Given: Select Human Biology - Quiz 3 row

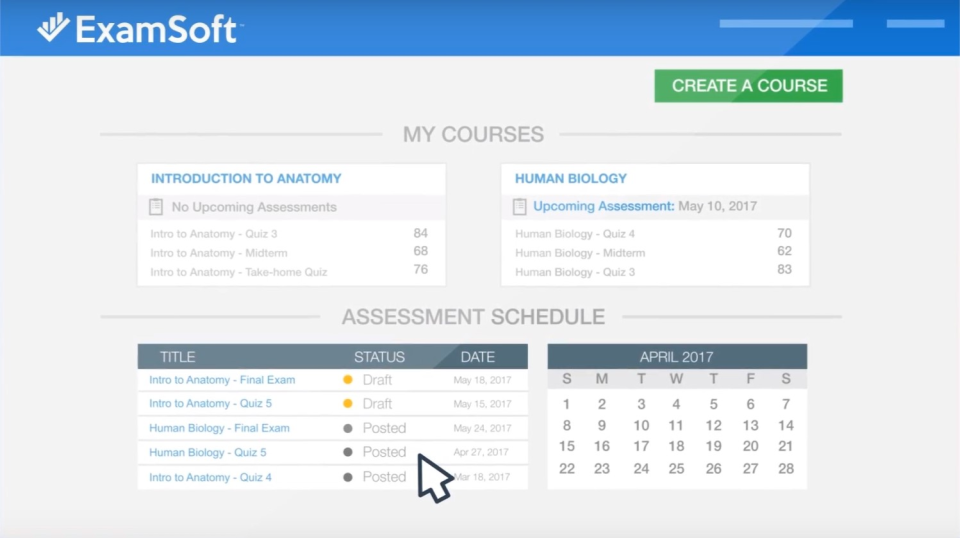Looking at the screenshot, I should click(x=654, y=272).
